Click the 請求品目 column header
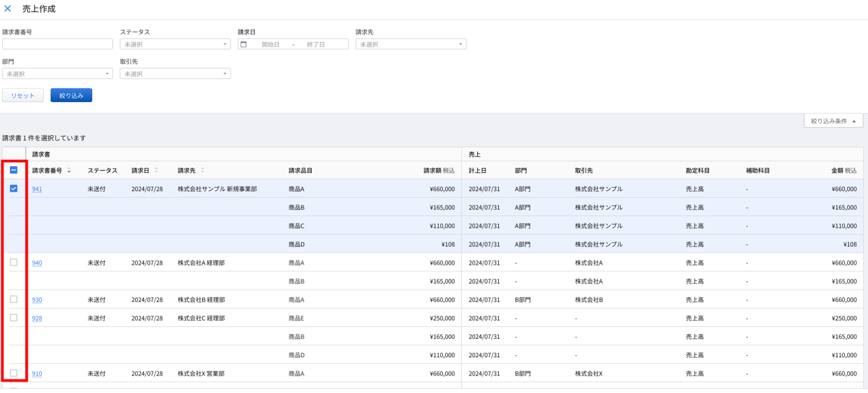This screenshot has width=868, height=393. (300, 171)
